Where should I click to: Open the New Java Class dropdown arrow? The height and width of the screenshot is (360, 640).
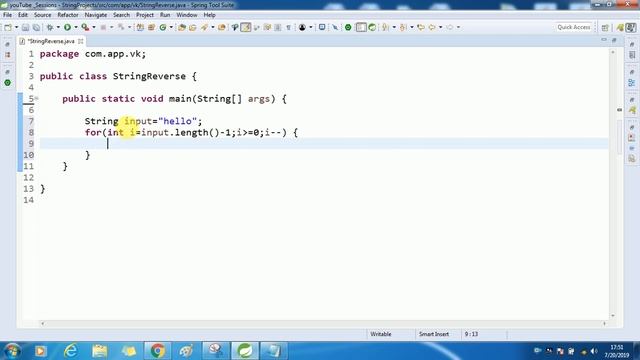pos(171,27)
